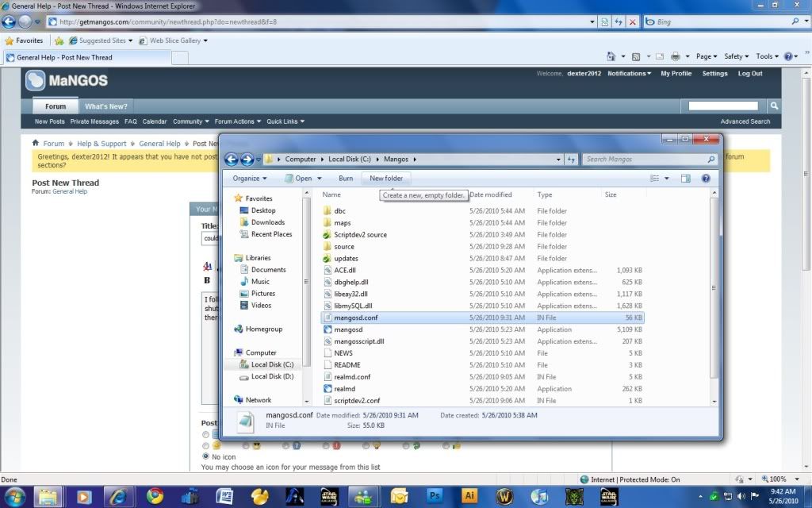The width and height of the screenshot is (812, 508).
Task: Open the Quick Links dropdown
Action: (x=285, y=121)
